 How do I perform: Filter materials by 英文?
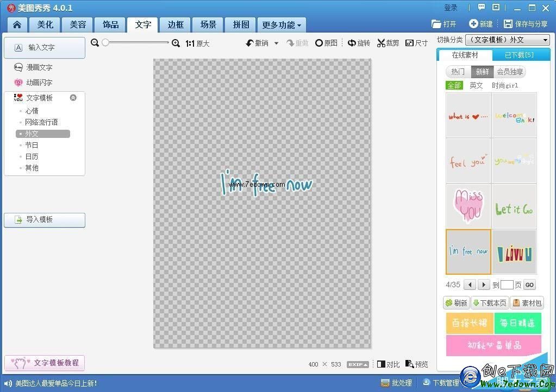pos(476,85)
